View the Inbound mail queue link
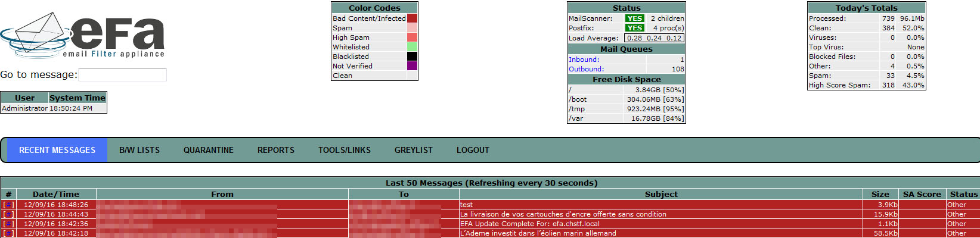The image size is (980, 238). pyautogui.click(x=584, y=59)
